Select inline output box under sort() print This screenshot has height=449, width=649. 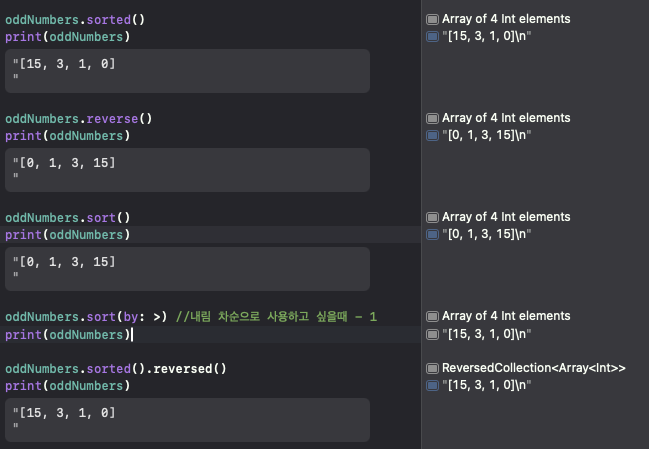click(187, 269)
